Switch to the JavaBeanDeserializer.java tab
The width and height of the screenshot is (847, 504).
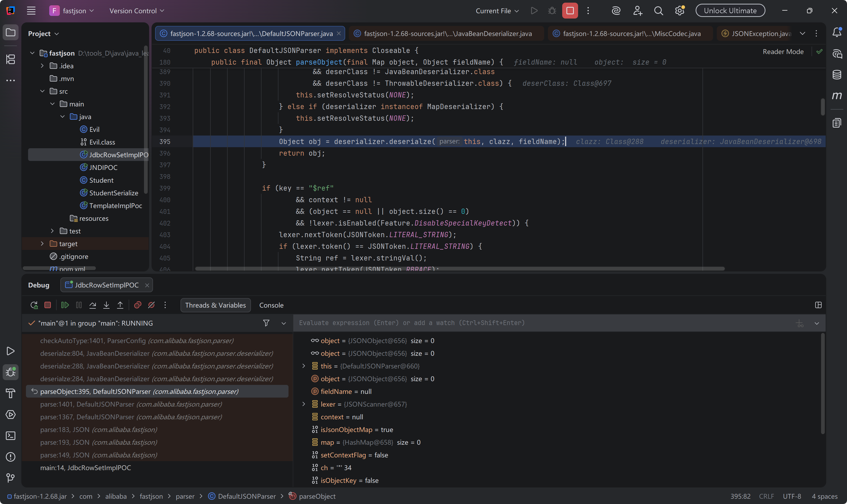446,33
